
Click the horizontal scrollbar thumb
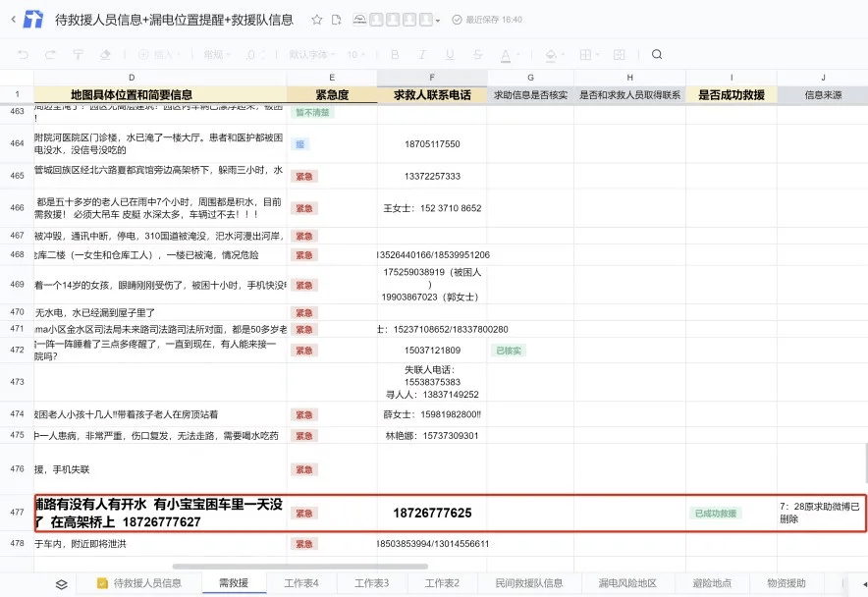click(x=300, y=567)
